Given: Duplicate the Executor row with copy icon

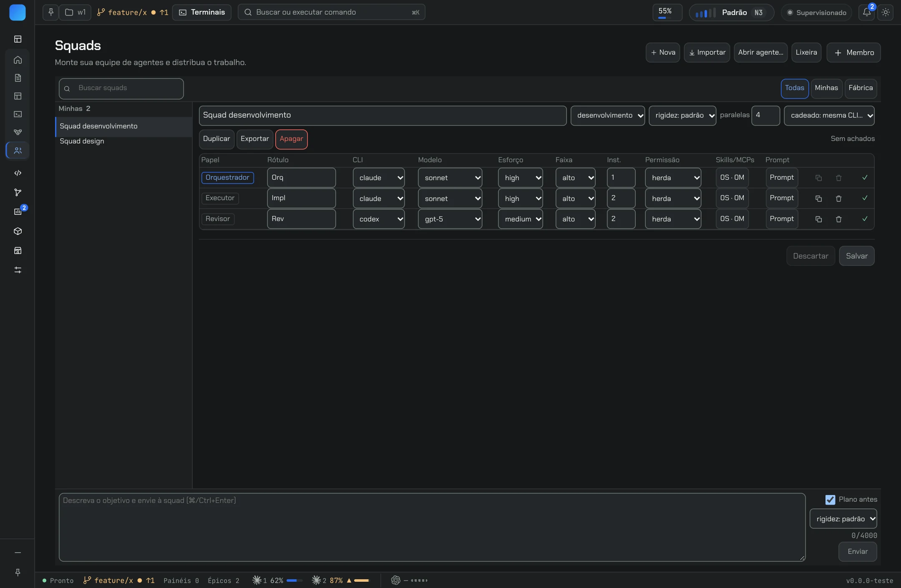Looking at the screenshot, I should point(818,199).
